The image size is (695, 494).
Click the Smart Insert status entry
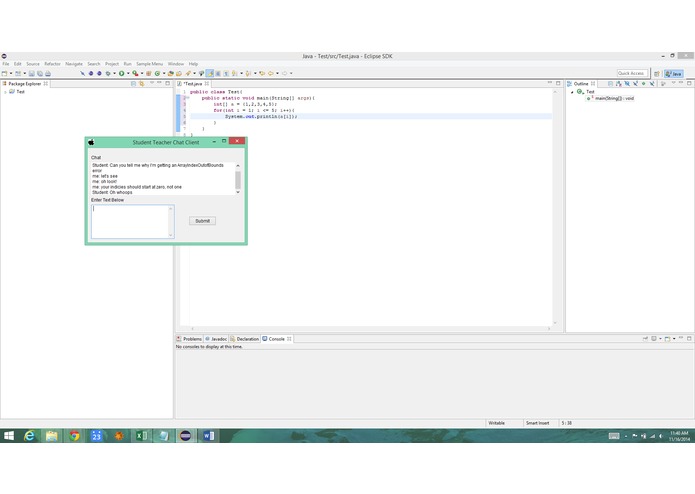537,423
